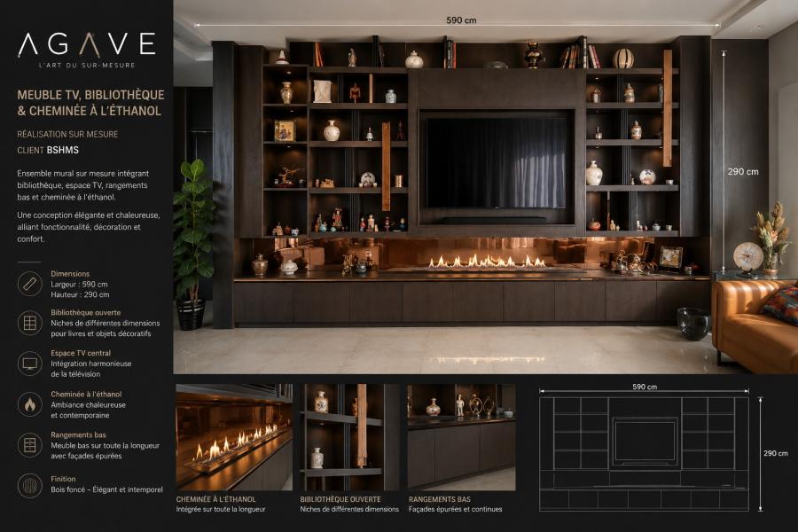Image resolution: width=798 pixels, height=532 pixels.
Task: Click the client name BSHMS
Action: pos(63,150)
